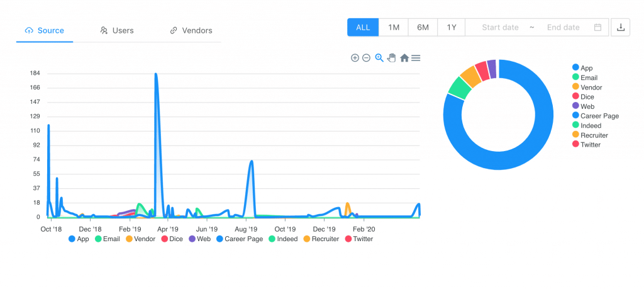Click Email in the donut legend
Image resolution: width=644 pixels, height=289 pixels.
(585, 77)
